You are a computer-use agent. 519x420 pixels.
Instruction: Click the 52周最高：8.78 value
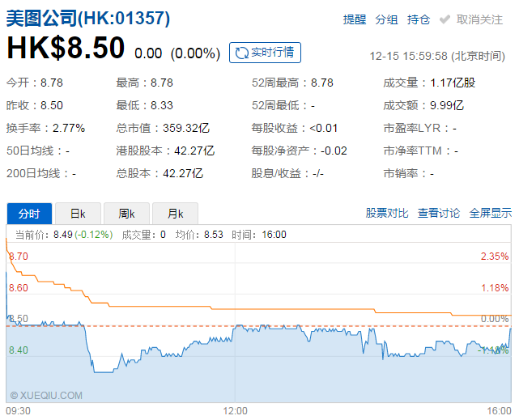(x=292, y=83)
